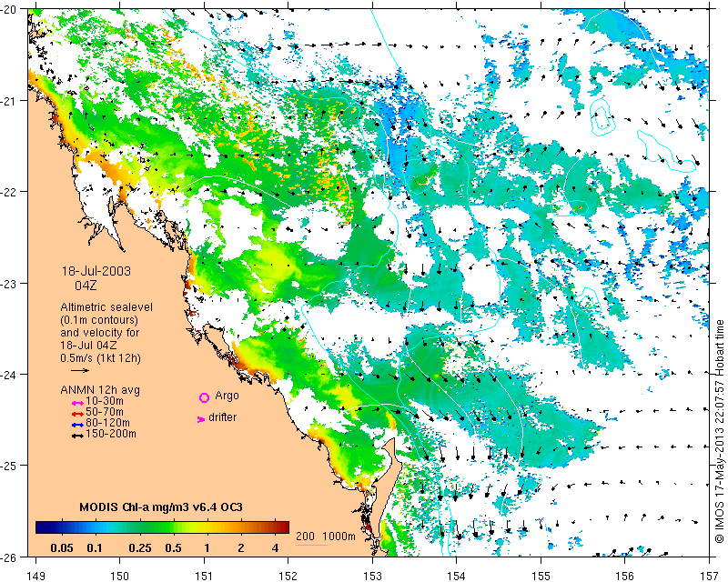Click the longitude axis label '151'
Image resolution: width=728 pixels, height=582 pixels.
[x=204, y=576]
